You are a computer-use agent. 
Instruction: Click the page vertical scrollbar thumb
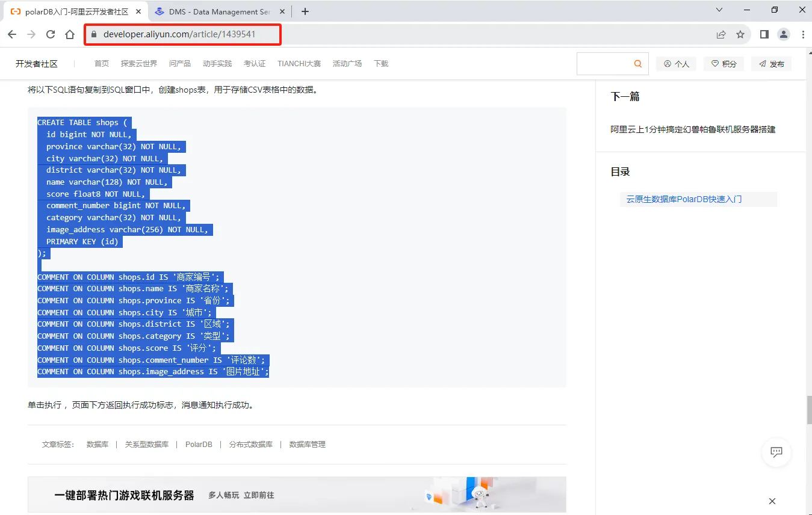(x=809, y=411)
